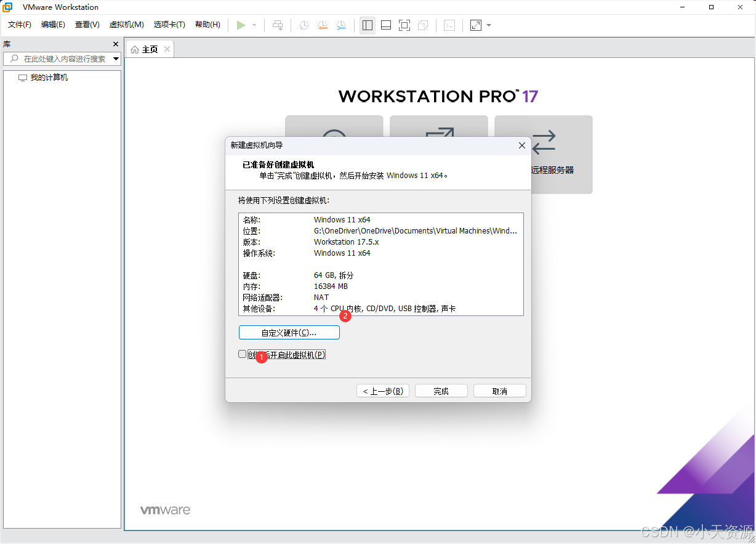Click the 完成 button to finish
Viewport: 756px width, 544px height.
(441, 390)
